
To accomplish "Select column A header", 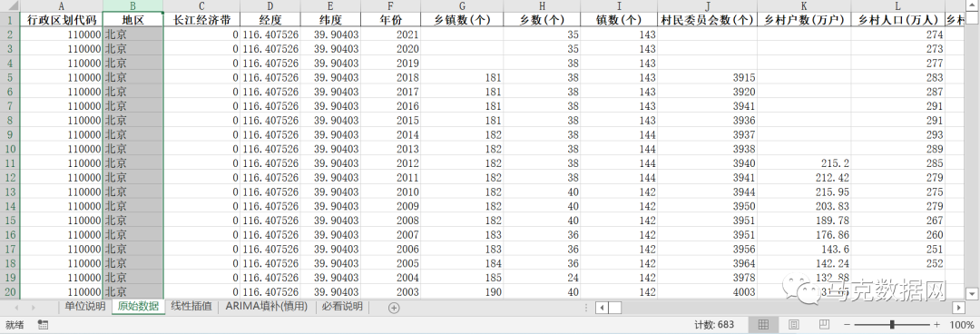I will click(x=62, y=5).
